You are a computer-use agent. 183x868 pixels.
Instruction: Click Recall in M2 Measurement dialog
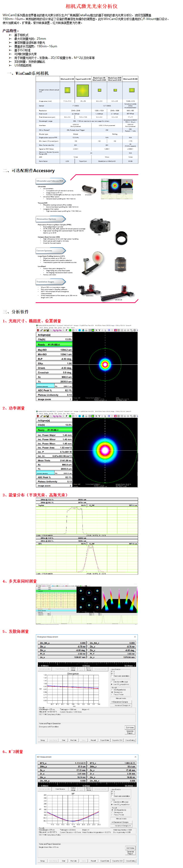click(93, 861)
